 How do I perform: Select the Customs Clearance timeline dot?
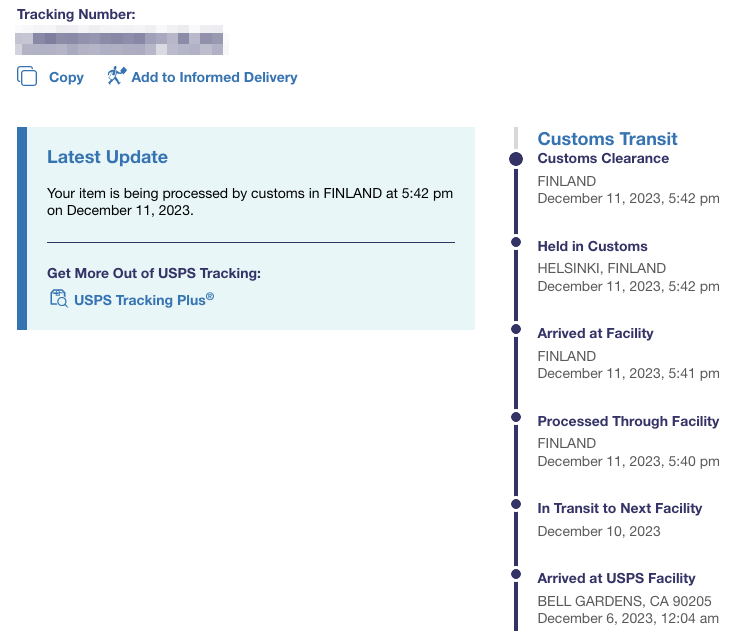click(516, 159)
